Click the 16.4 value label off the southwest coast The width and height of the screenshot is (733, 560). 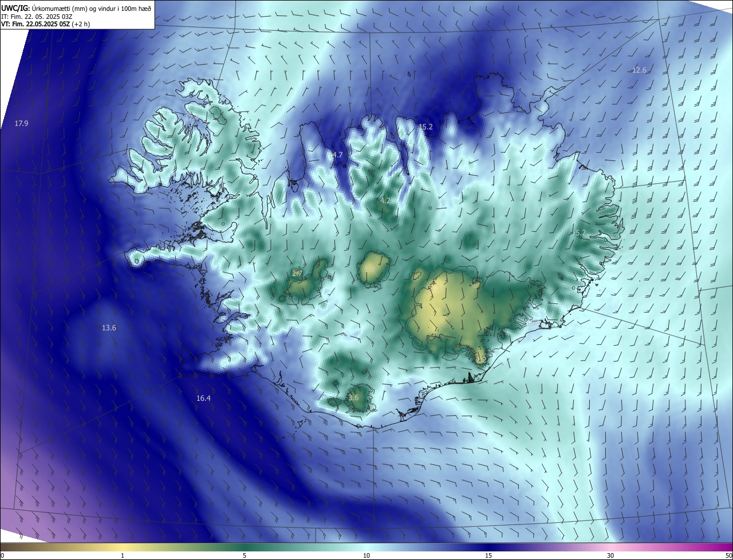pos(203,398)
